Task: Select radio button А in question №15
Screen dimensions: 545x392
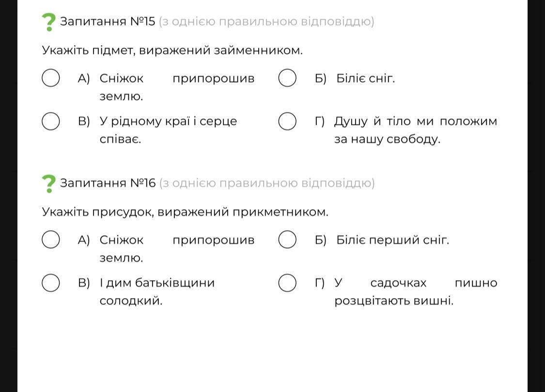Action: 51,78
